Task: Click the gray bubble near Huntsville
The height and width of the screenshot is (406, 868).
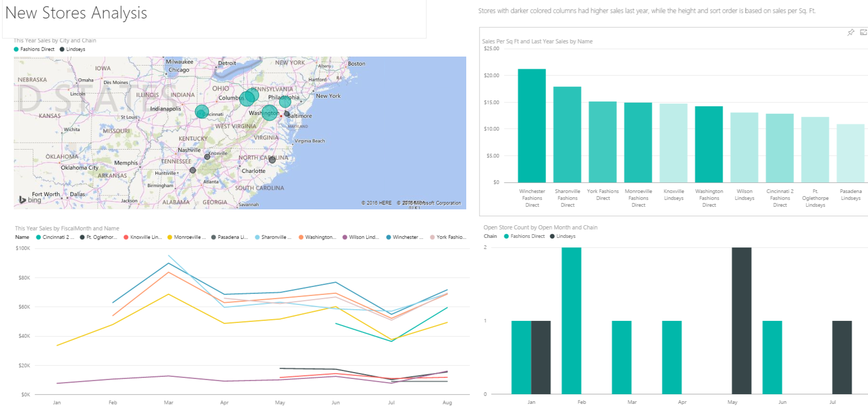Action: pos(193,170)
